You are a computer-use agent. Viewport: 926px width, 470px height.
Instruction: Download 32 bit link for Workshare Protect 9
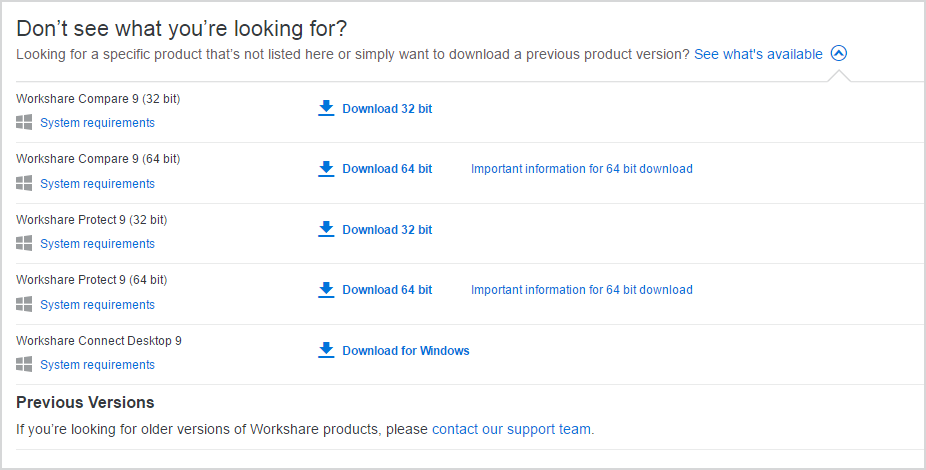pyautogui.click(x=387, y=230)
